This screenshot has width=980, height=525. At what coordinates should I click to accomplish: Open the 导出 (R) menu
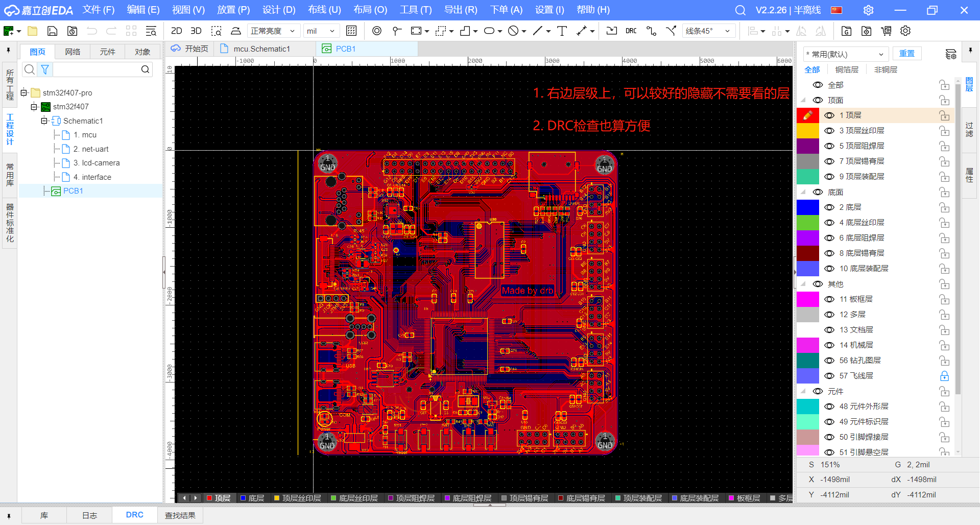[461, 10]
